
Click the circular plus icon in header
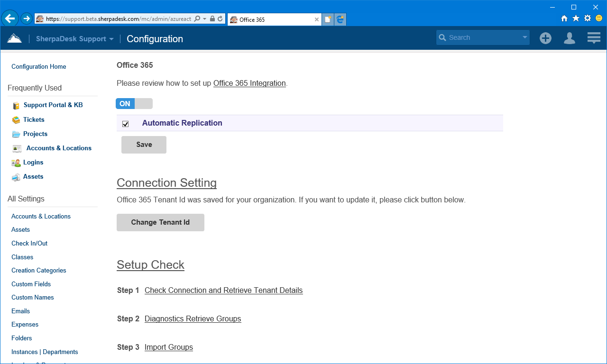[545, 38]
